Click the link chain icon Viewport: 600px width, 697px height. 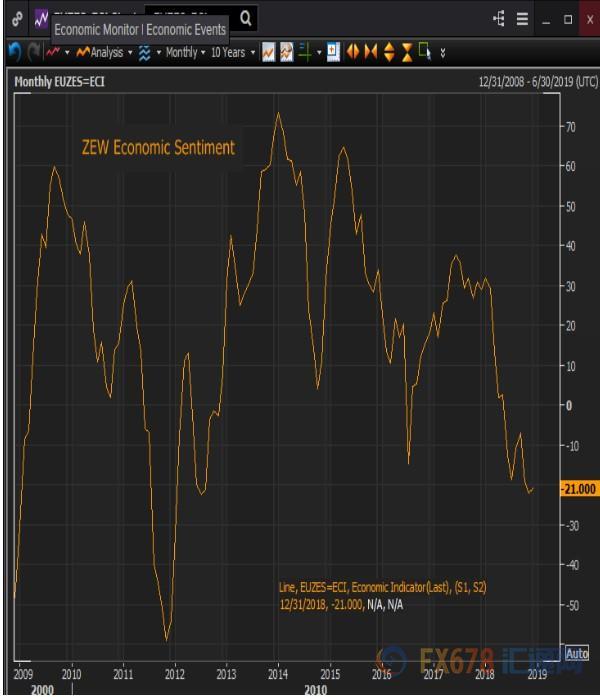pyautogui.click(x=17, y=19)
